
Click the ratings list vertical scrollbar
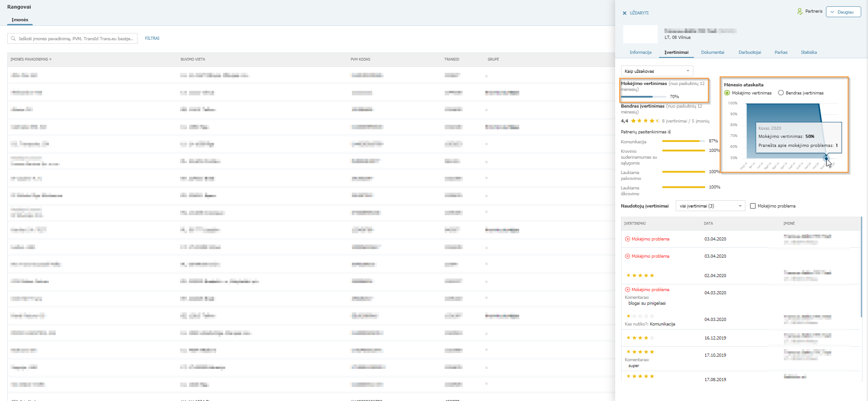click(x=862, y=267)
